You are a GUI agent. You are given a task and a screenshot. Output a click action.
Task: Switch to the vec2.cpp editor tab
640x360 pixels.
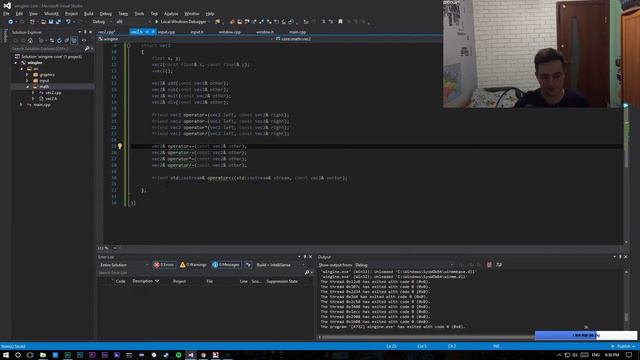point(107,32)
